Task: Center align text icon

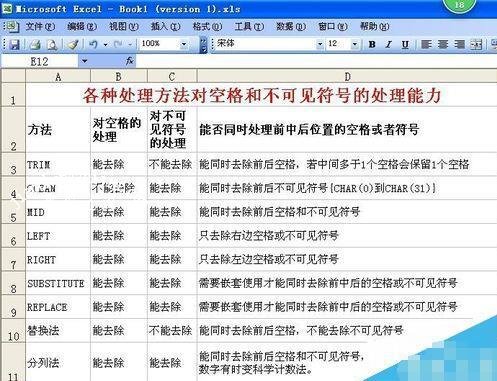Action: click(443, 44)
